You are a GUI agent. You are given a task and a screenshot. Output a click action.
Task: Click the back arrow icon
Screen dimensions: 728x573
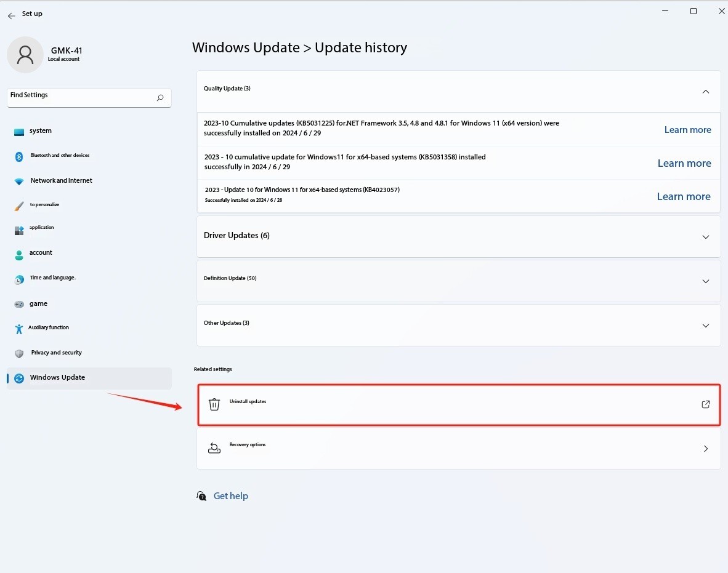click(x=12, y=15)
